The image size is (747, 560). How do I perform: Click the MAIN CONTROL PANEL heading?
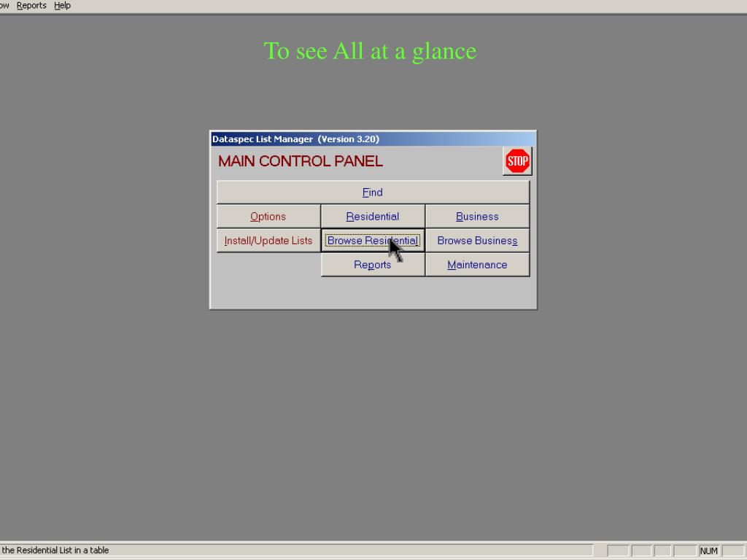click(x=301, y=161)
